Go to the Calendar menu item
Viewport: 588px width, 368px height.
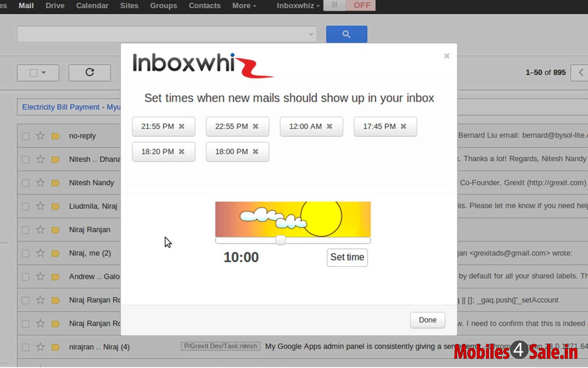92,6
